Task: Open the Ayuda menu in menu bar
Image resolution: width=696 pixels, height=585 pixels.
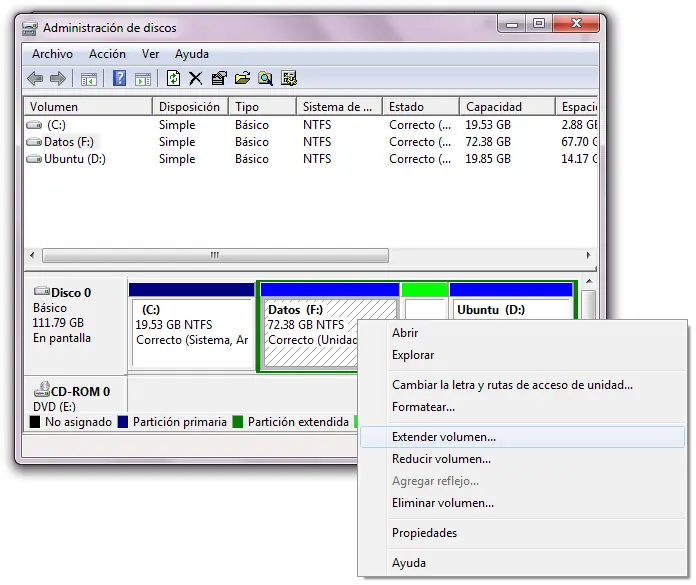Action: [x=192, y=54]
